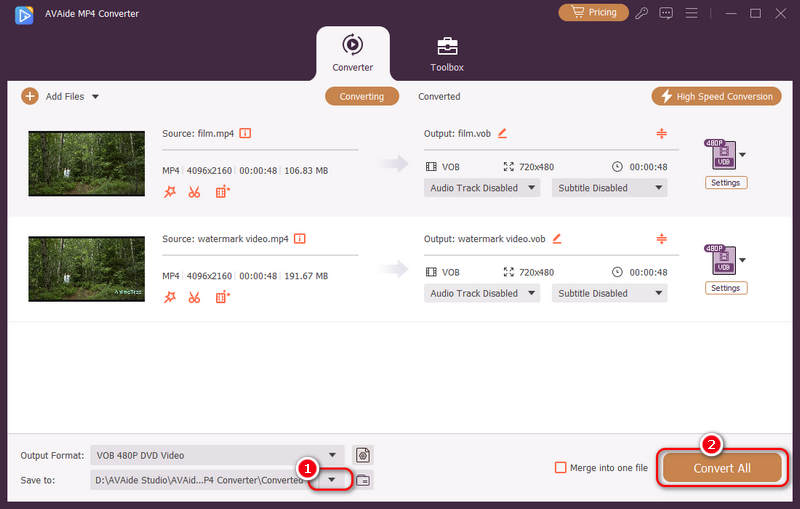Switch to the Toolbox tab
The image size is (800, 509).
point(447,55)
